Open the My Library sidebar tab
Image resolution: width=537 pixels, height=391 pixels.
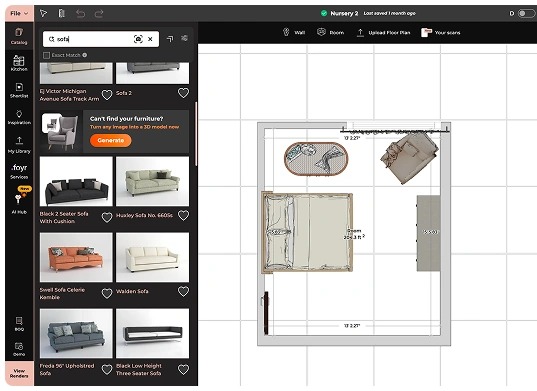tap(19, 144)
